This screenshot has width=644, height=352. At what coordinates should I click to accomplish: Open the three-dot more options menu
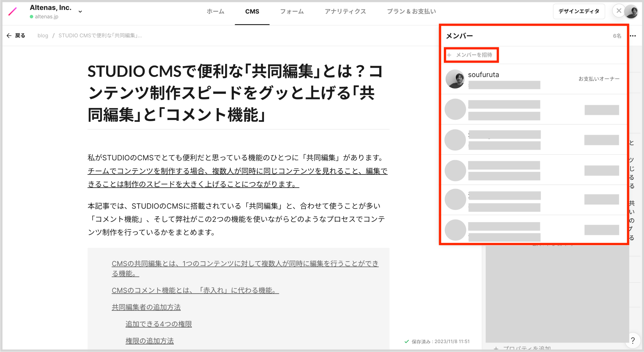click(x=633, y=36)
